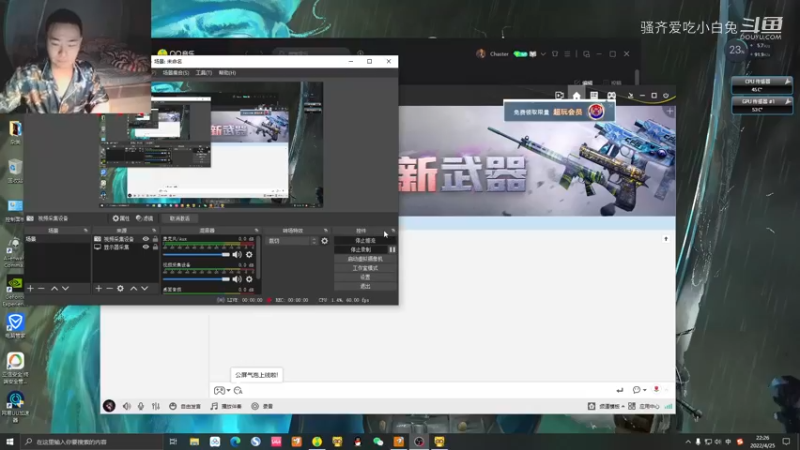The image size is (800, 450).
Task: Remove the selected source with the minus icon
Action: (x=109, y=289)
